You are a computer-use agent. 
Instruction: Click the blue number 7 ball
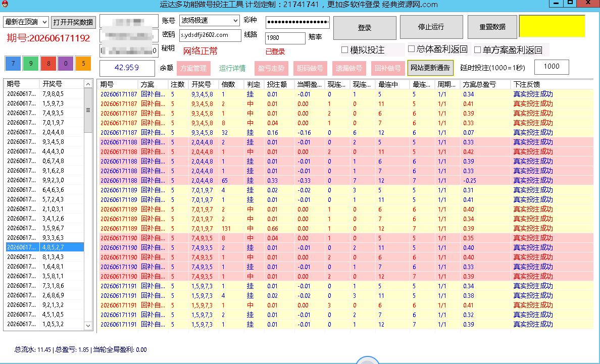pyautogui.click(x=13, y=64)
